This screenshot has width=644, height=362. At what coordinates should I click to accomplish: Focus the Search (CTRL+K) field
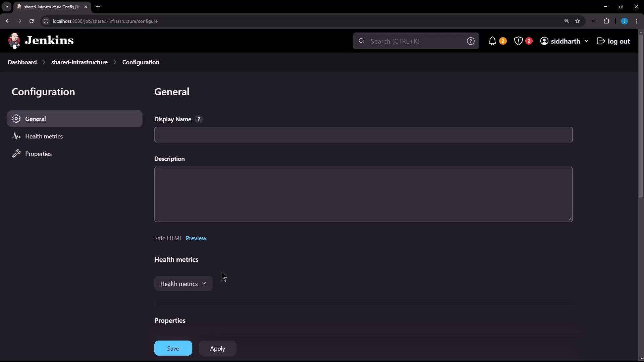[x=416, y=41]
